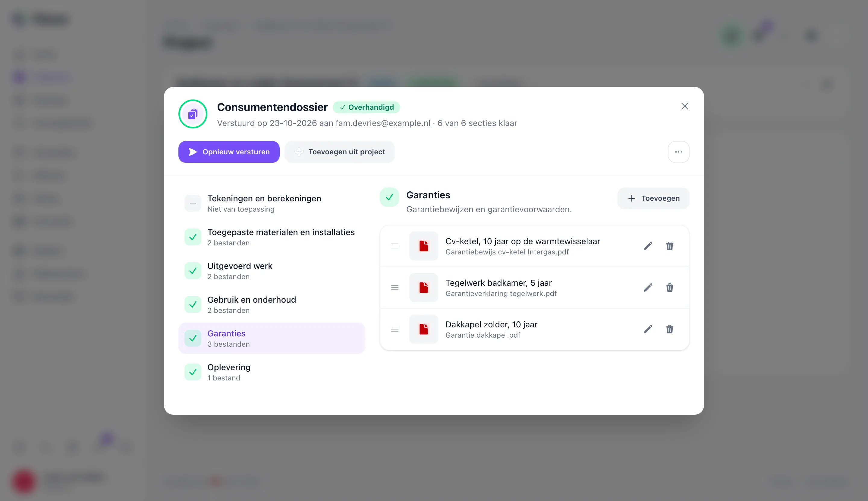Delete the Tegelwerk badkamer file
Screen dimensions: 868x501
tap(669, 288)
